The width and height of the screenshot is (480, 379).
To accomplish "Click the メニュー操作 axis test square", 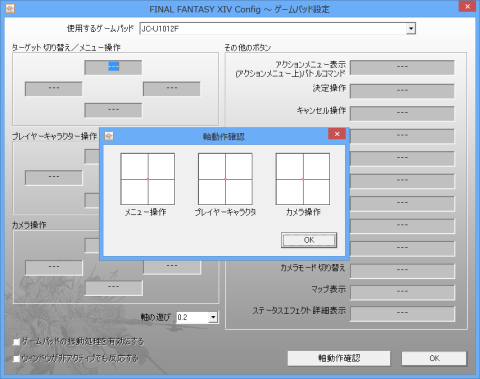I will click(x=148, y=179).
